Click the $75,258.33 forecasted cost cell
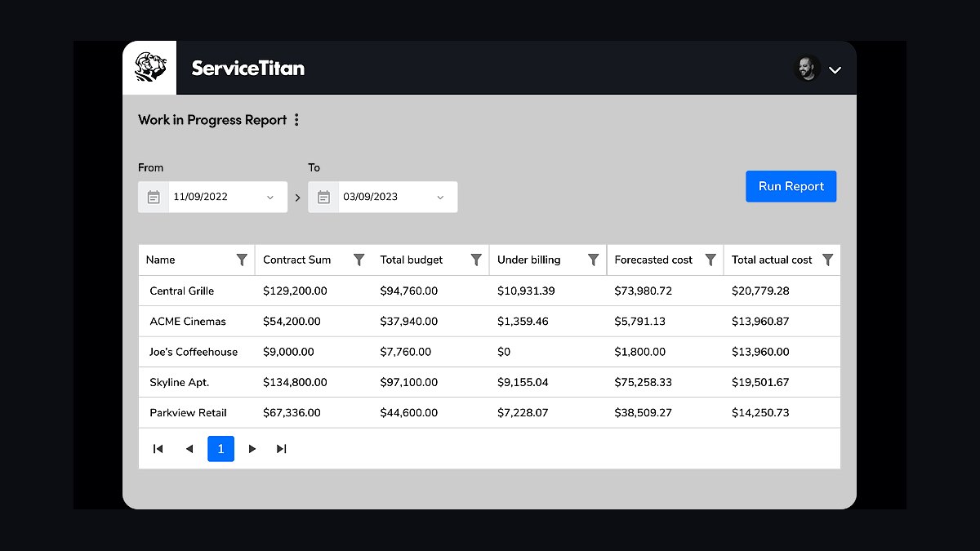The width and height of the screenshot is (980, 551). tap(644, 382)
